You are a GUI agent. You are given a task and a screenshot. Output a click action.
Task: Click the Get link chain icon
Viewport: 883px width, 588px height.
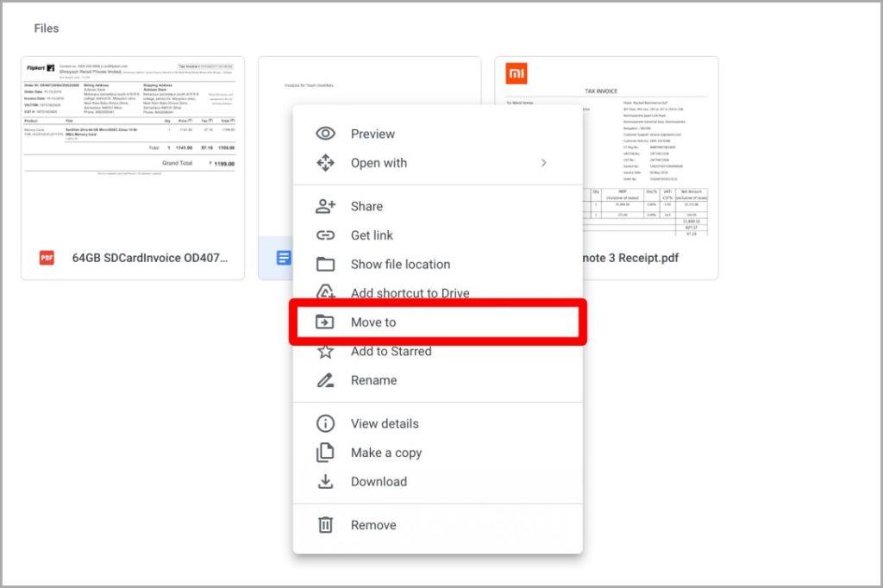point(325,235)
